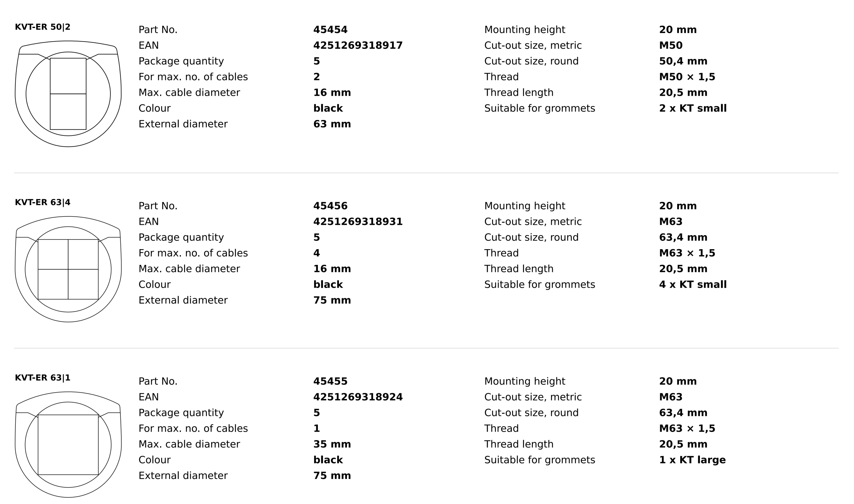
Task: Click part number 45455
Action: (330, 381)
